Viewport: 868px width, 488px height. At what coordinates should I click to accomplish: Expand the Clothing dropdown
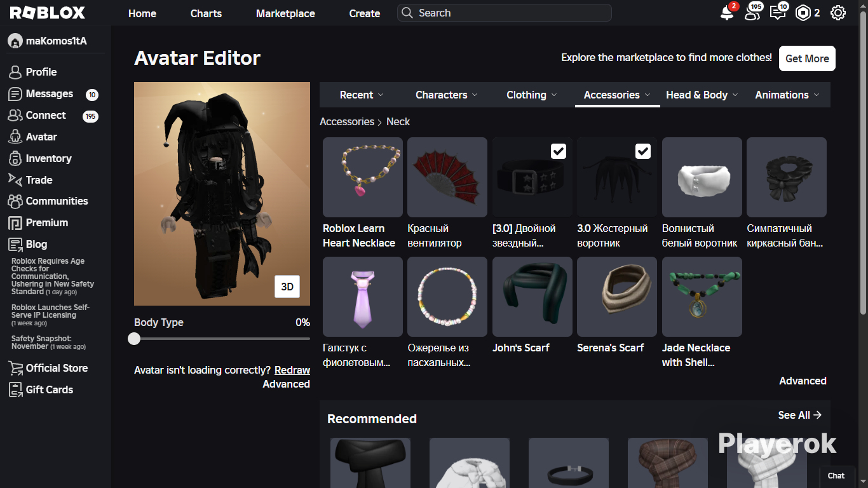pyautogui.click(x=531, y=95)
